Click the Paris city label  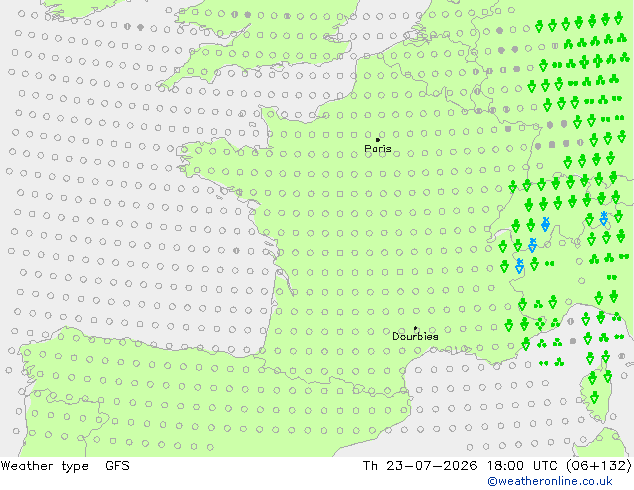[378, 149]
